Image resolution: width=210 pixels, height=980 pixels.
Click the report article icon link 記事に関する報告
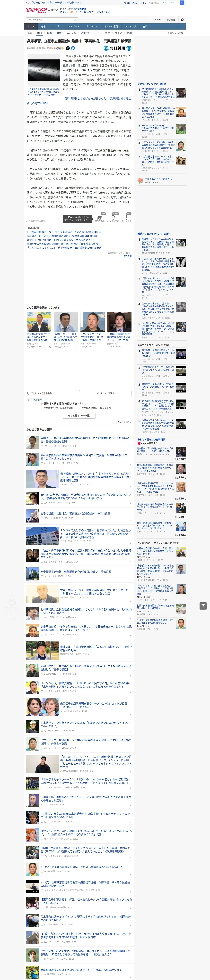(36, 221)
